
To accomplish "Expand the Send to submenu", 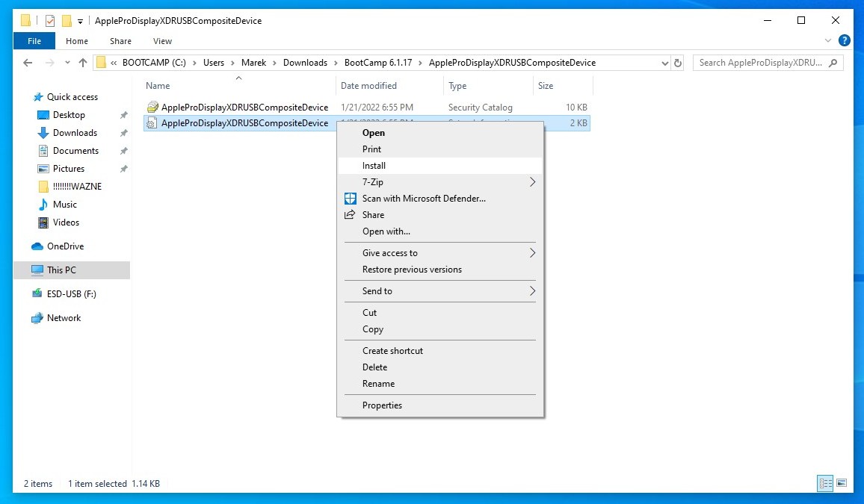I will pos(439,291).
